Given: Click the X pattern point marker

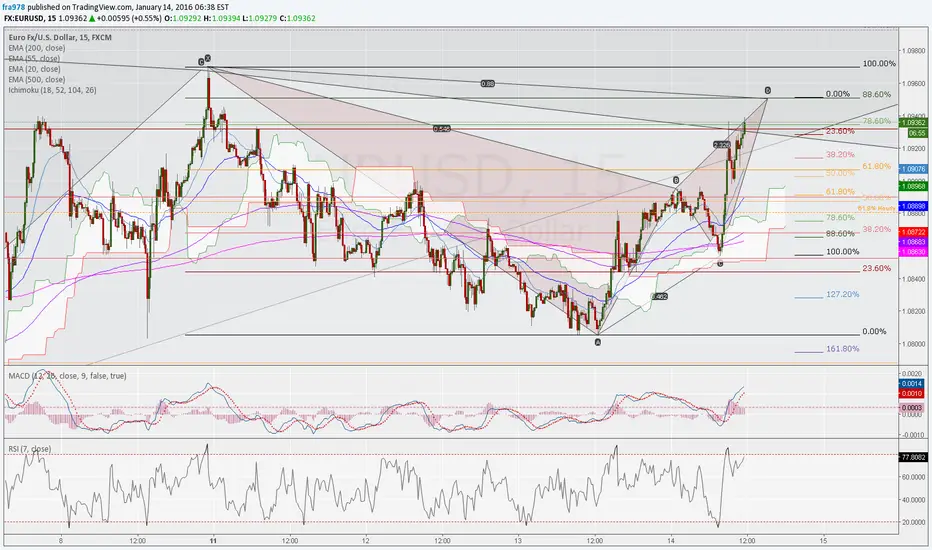Looking at the screenshot, I should (207, 58).
